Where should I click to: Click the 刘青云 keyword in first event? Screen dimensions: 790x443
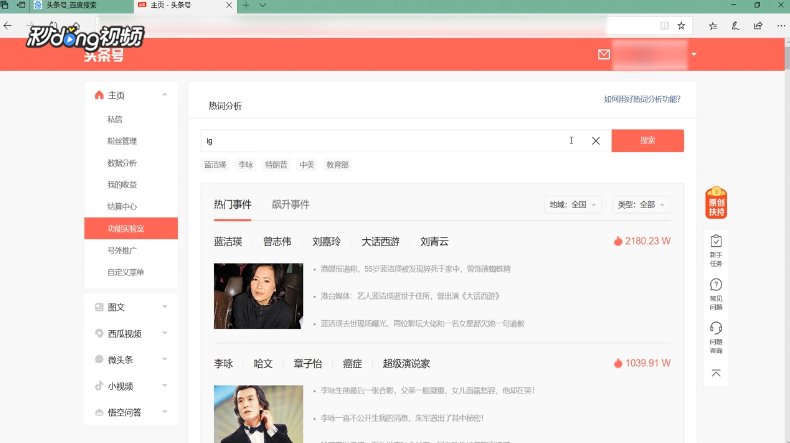click(434, 242)
